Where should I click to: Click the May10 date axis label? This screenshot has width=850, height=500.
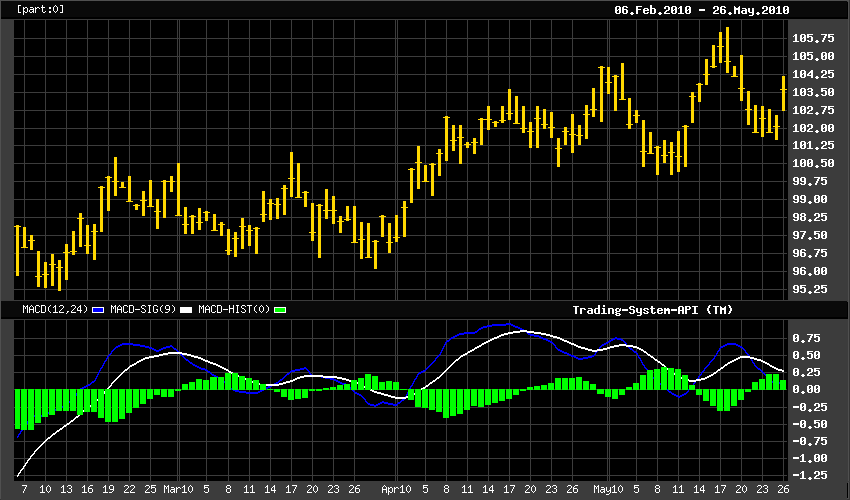point(608,489)
